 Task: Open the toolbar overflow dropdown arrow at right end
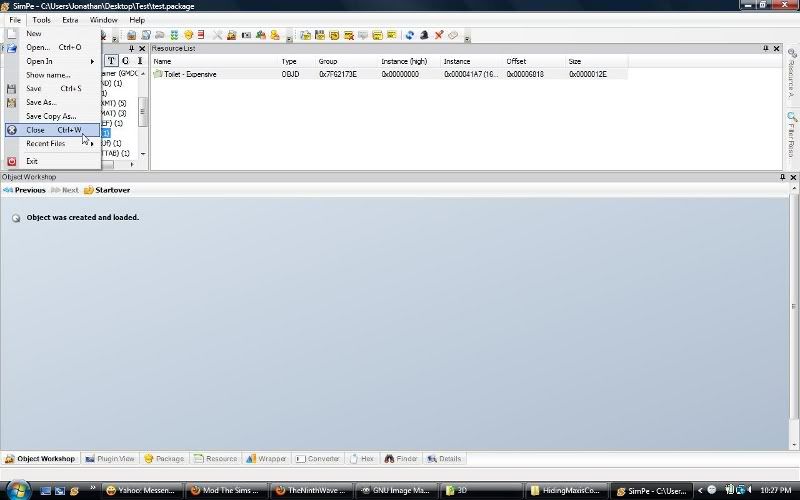coord(467,37)
